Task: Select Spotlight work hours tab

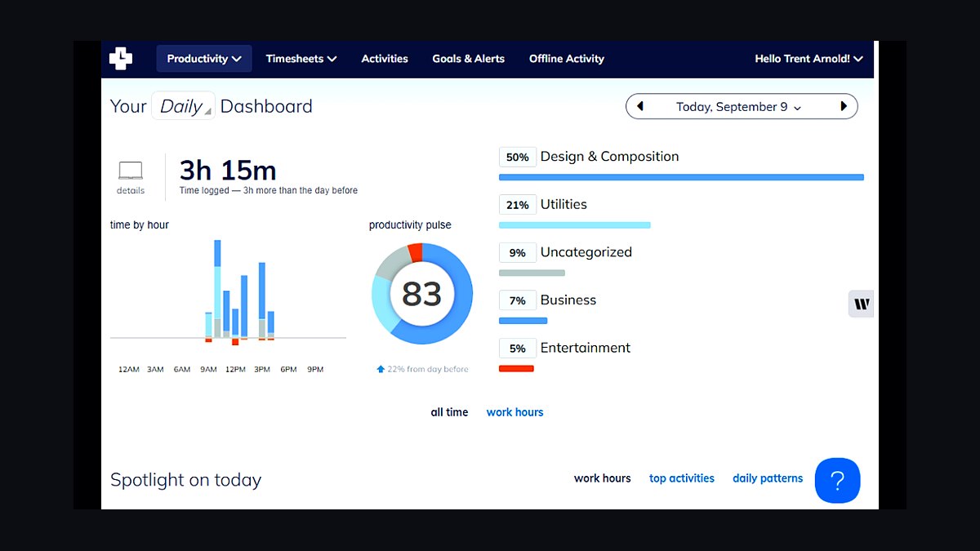Action: [x=603, y=478]
